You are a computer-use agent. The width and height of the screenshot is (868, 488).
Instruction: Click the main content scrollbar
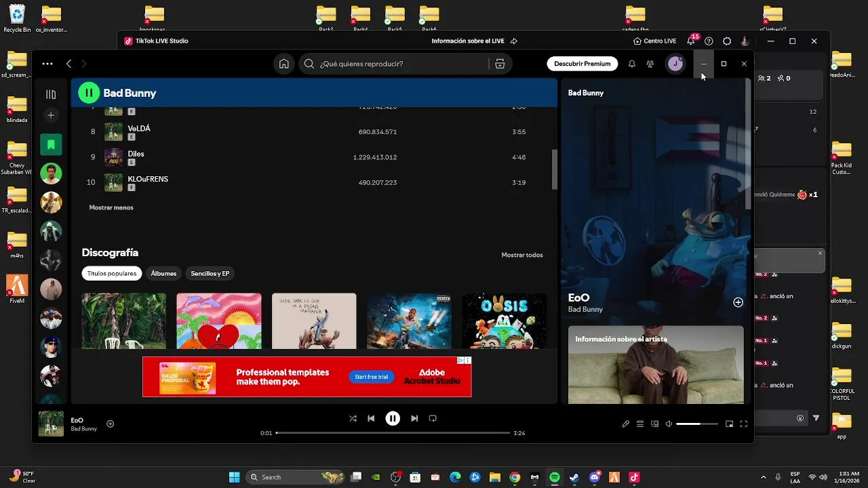pos(555,169)
